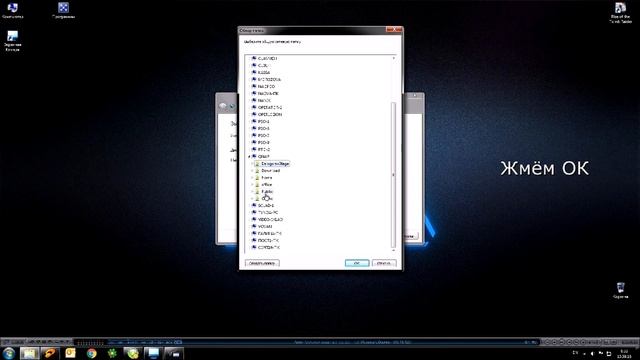Select the VOLAN network computer

click(x=265, y=227)
